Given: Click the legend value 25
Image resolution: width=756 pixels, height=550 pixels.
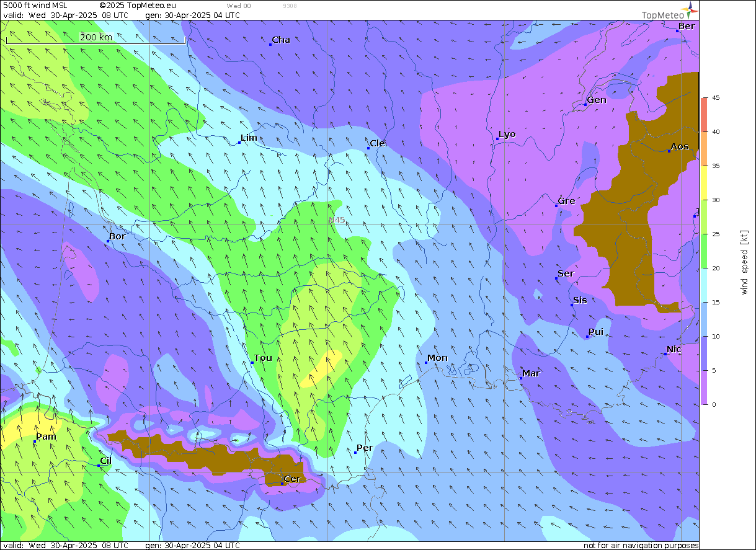Looking at the screenshot, I should pyautogui.click(x=715, y=234).
